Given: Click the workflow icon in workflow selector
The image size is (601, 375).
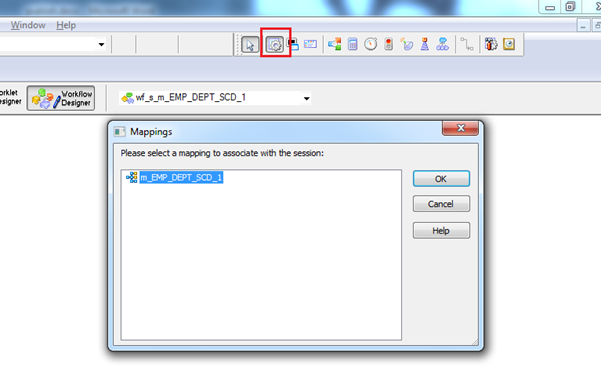Looking at the screenshot, I should (x=127, y=98).
